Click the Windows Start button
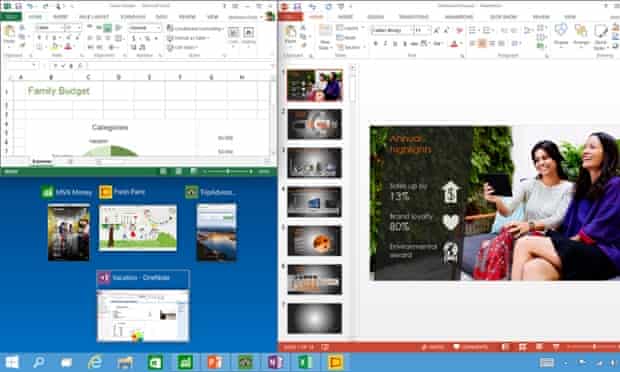620x372 pixels. (x=11, y=362)
